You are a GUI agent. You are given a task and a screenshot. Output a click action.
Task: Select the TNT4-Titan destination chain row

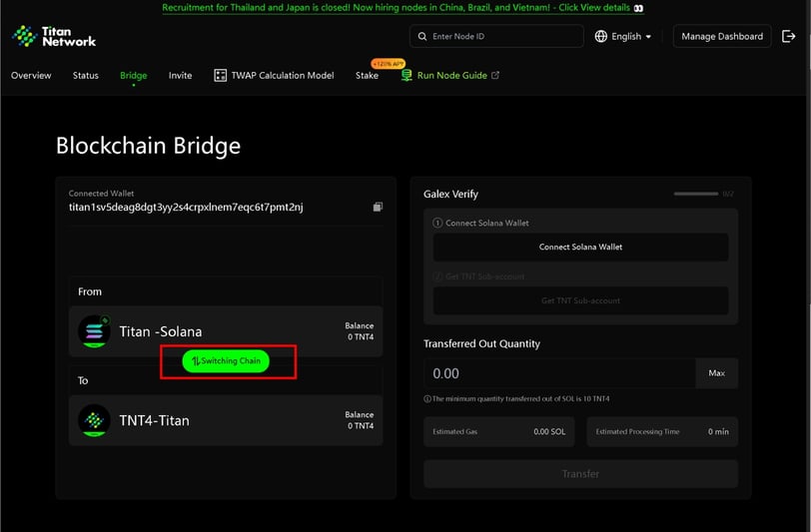tap(226, 420)
